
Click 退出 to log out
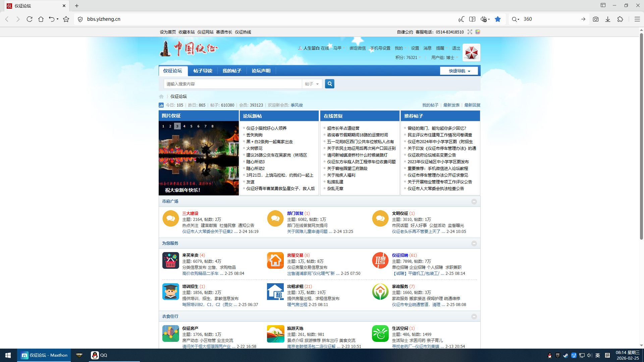pyautogui.click(x=456, y=48)
